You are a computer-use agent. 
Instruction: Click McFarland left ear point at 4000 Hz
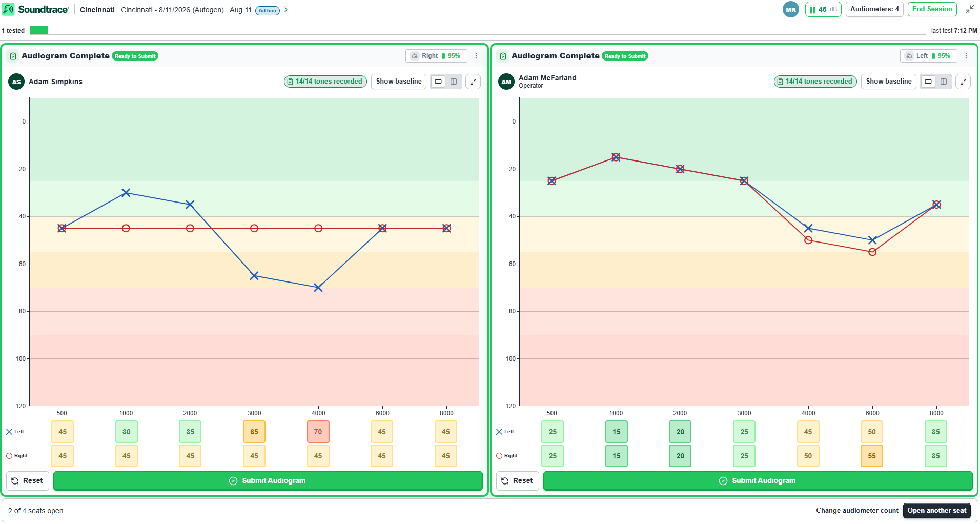[808, 228]
